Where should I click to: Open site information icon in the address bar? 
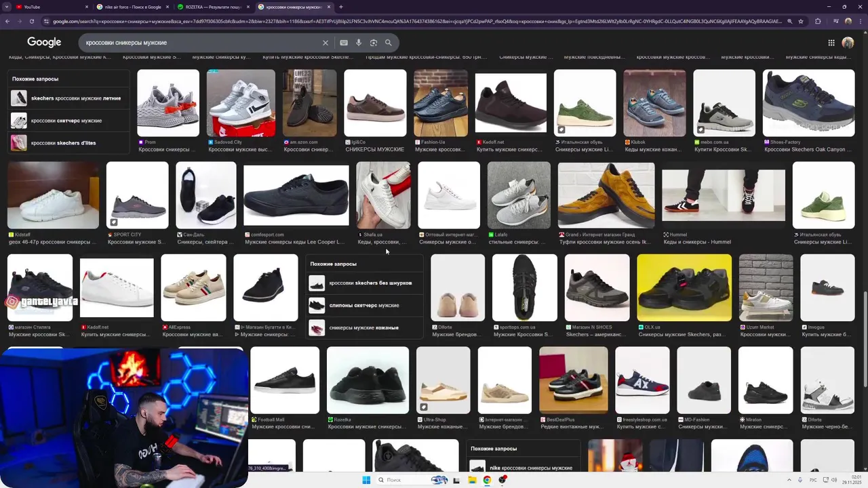pos(47,21)
